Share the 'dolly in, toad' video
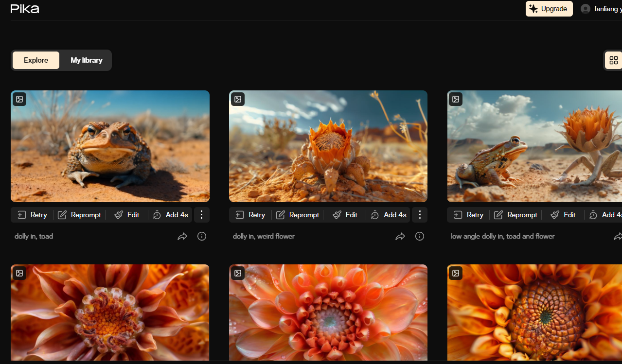 182,236
